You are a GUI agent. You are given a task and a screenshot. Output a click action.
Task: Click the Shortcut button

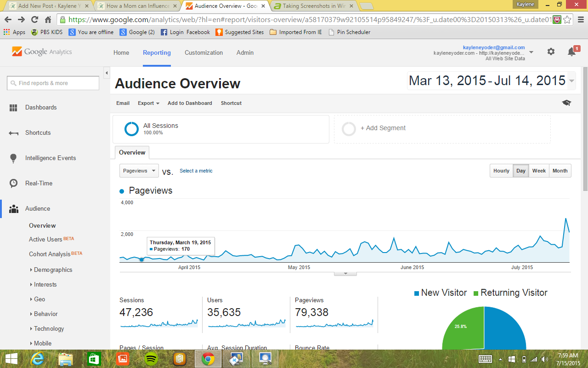231,103
